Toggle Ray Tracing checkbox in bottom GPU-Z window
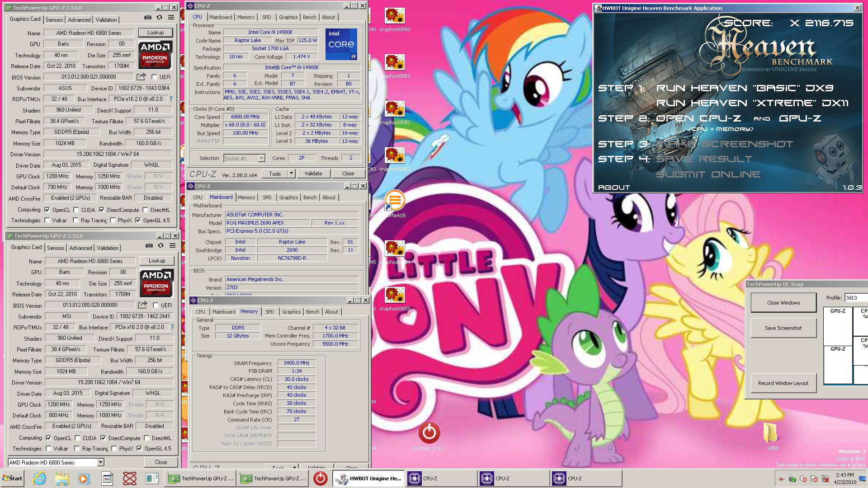 pyautogui.click(x=77, y=449)
